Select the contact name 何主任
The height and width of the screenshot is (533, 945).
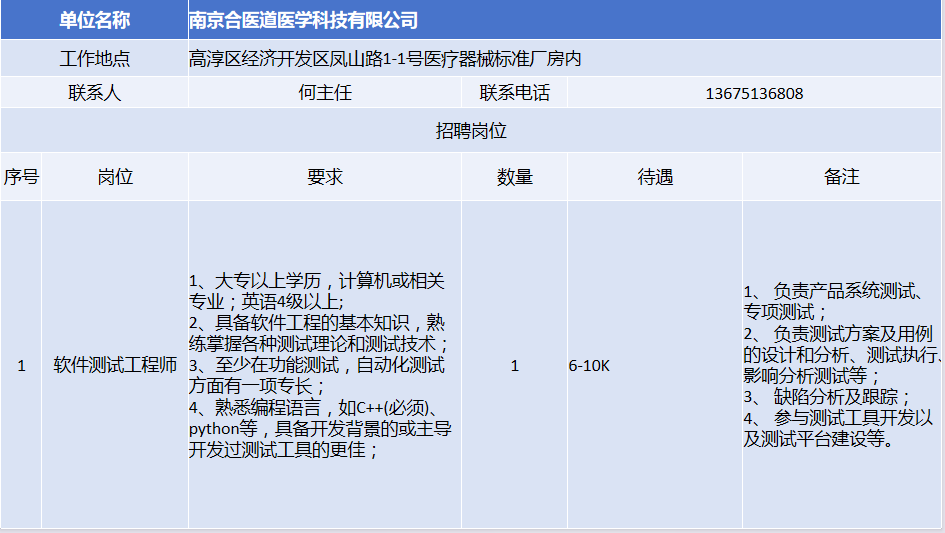pos(324,93)
